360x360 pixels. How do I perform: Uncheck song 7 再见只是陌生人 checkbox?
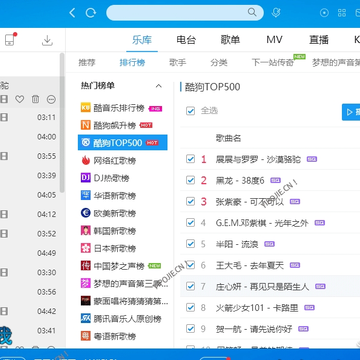[190, 286]
